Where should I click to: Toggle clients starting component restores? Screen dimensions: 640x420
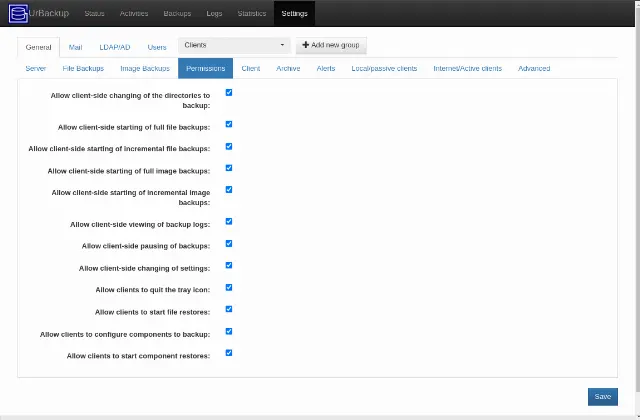pyautogui.click(x=229, y=353)
